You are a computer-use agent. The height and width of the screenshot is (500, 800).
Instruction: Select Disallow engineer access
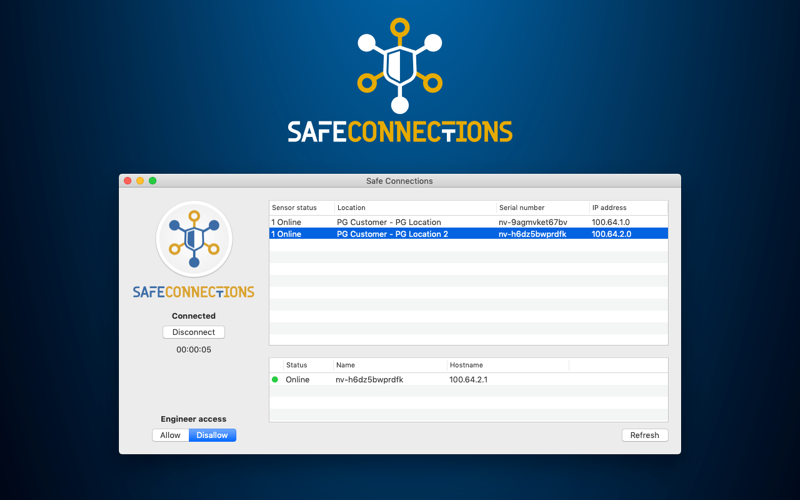pos(212,435)
